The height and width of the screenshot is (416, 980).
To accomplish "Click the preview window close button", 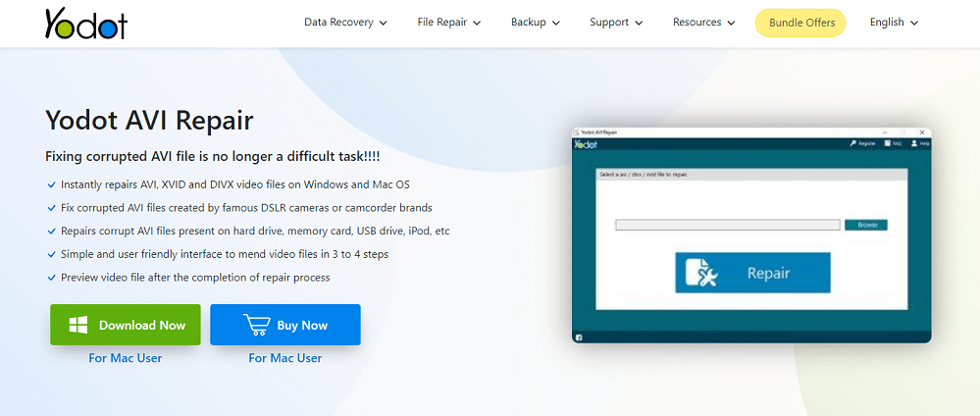I will point(922,132).
